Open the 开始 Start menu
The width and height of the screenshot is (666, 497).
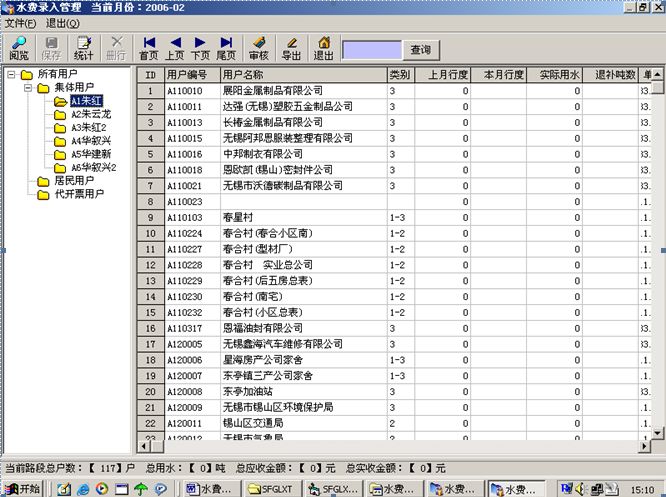tap(23, 489)
